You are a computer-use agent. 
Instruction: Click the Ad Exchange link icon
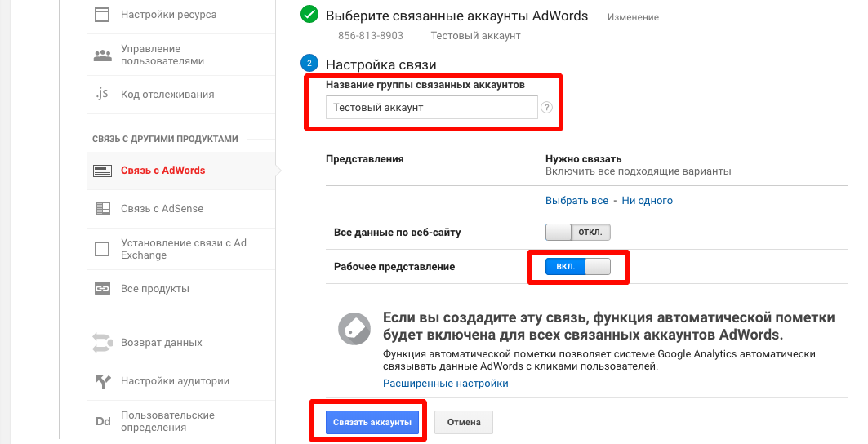click(102, 249)
